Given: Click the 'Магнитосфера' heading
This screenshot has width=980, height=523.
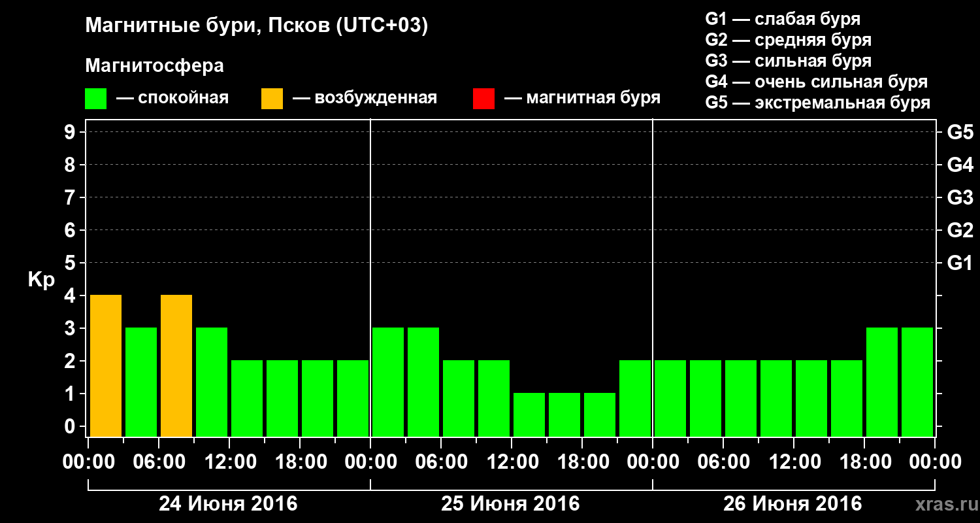Looking at the screenshot, I should click(x=154, y=66).
